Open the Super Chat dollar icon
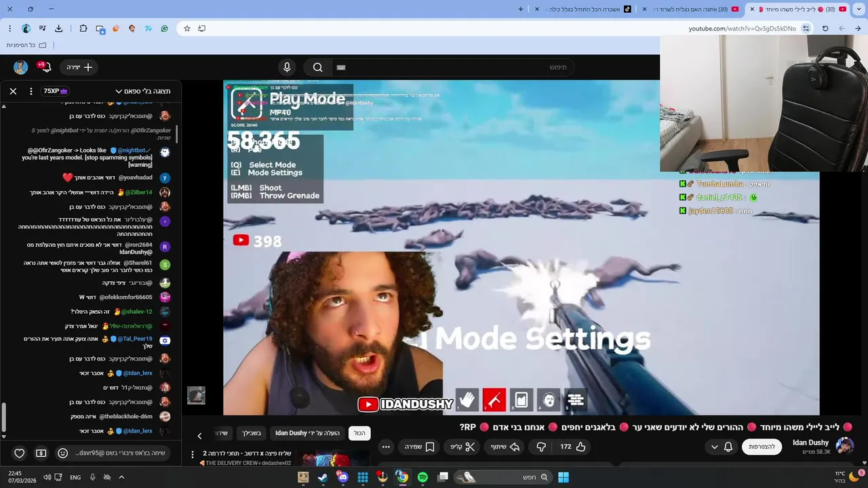This screenshot has height=488, width=868. click(x=41, y=453)
